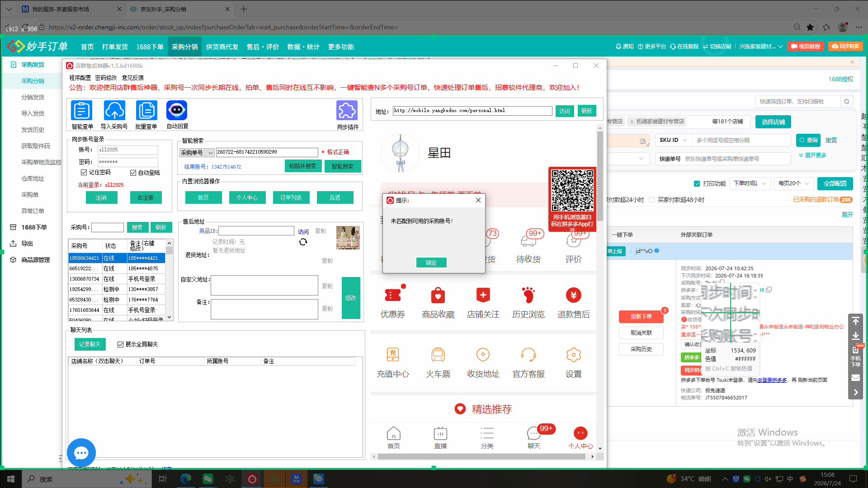Open the Windows Start menu
Viewport: 868px width, 488px height.
[11, 479]
